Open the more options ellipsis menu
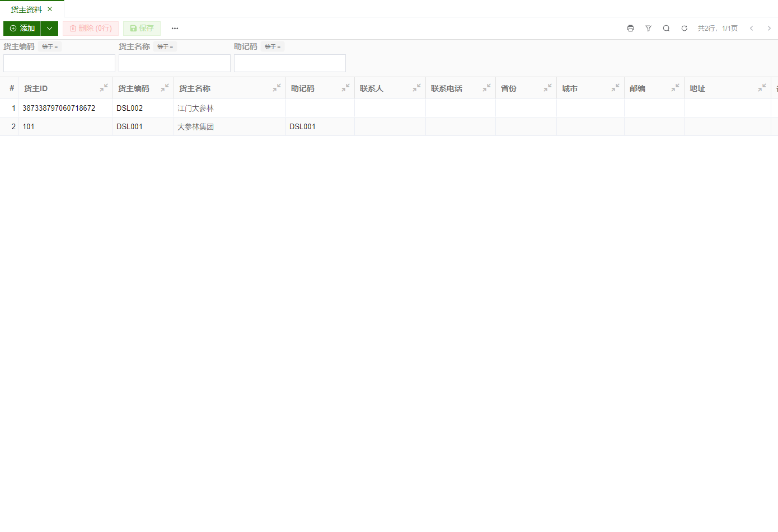This screenshot has height=532, width=778. point(175,29)
